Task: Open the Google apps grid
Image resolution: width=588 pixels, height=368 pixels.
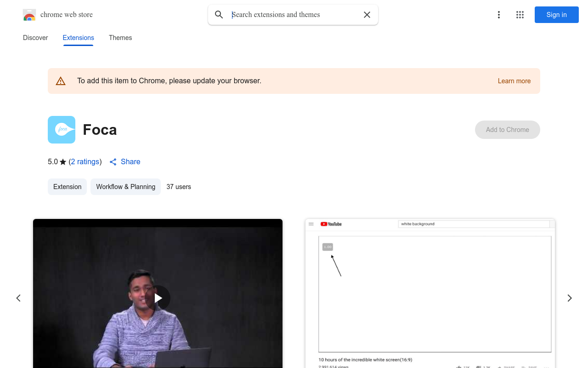Action: point(520,15)
